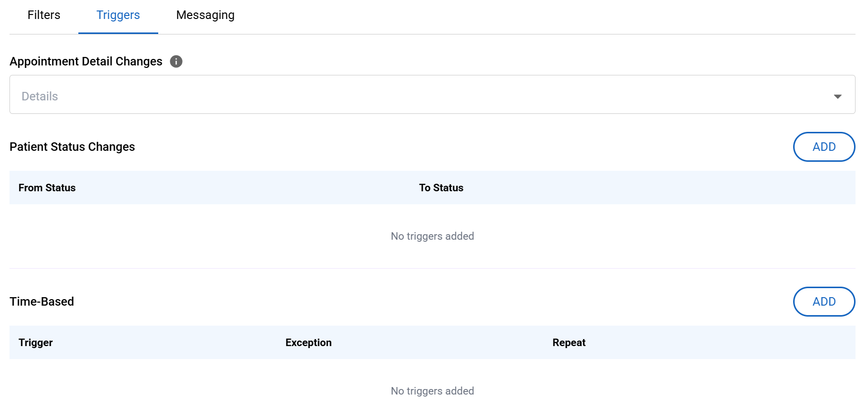The image size is (868, 413).
Task: Click the Time-Based section heading
Action: point(42,302)
